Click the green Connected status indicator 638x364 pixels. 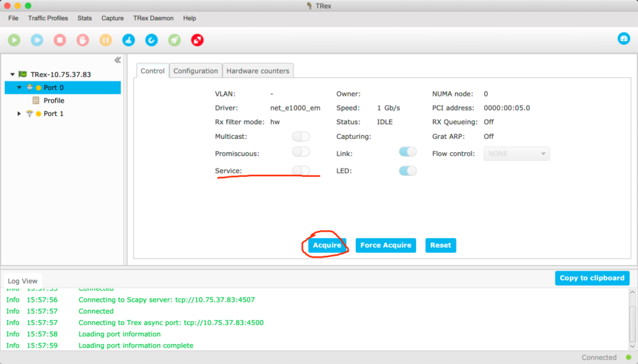(629, 358)
